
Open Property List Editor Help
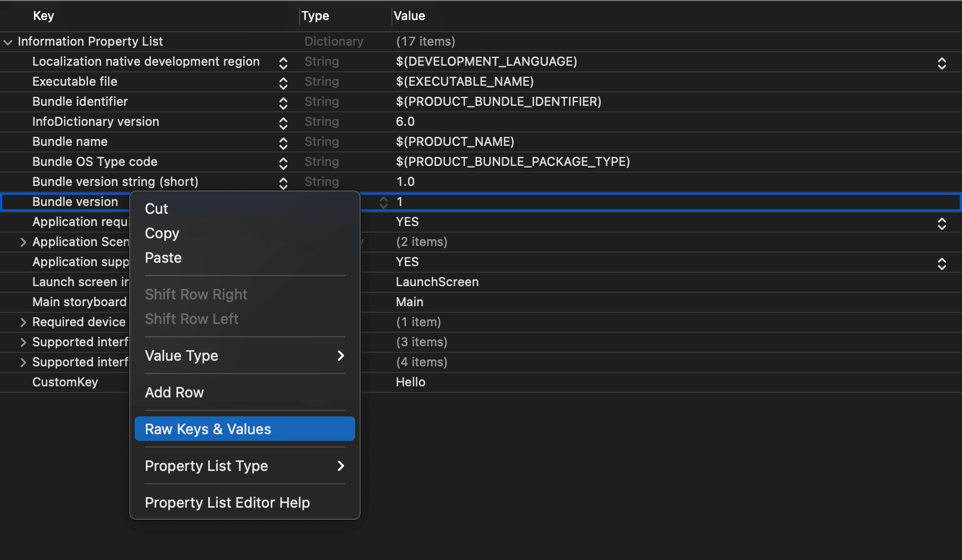227,503
